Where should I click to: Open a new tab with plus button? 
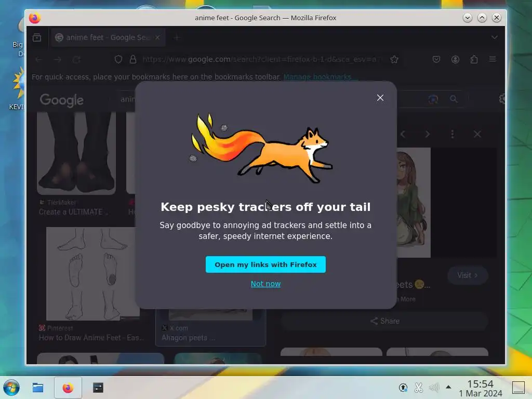point(177,37)
